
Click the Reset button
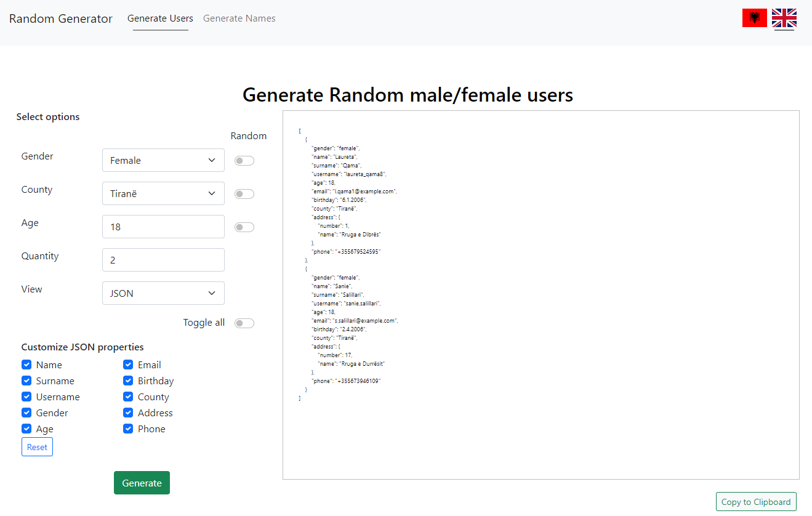pos(37,447)
